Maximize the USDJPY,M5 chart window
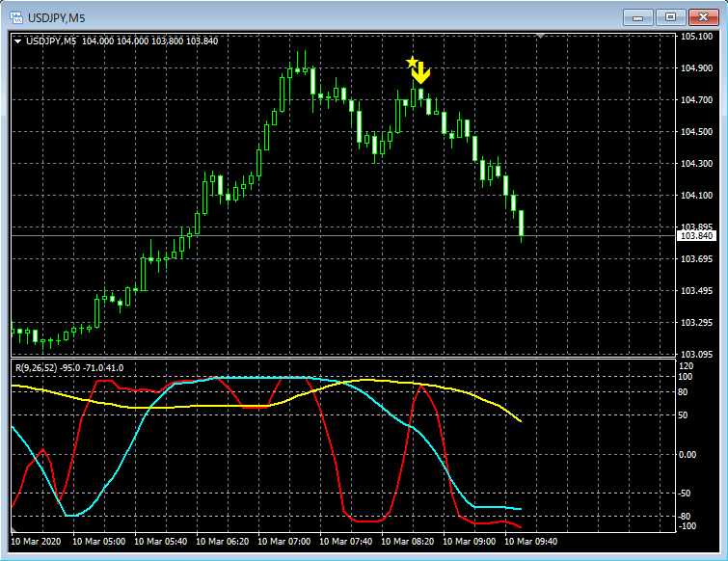The width and height of the screenshot is (728, 561). [670, 17]
